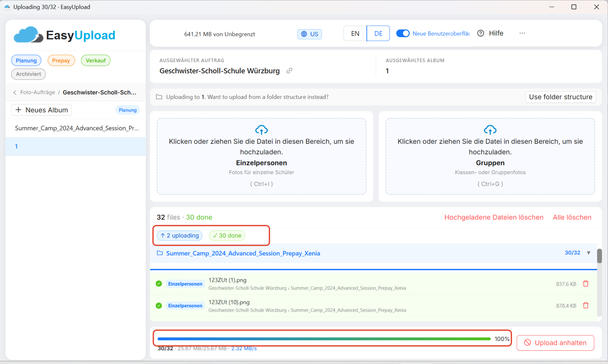Click the Einzelpersonen upload drop zone
The width and height of the screenshot is (608, 364).
pyautogui.click(x=261, y=156)
